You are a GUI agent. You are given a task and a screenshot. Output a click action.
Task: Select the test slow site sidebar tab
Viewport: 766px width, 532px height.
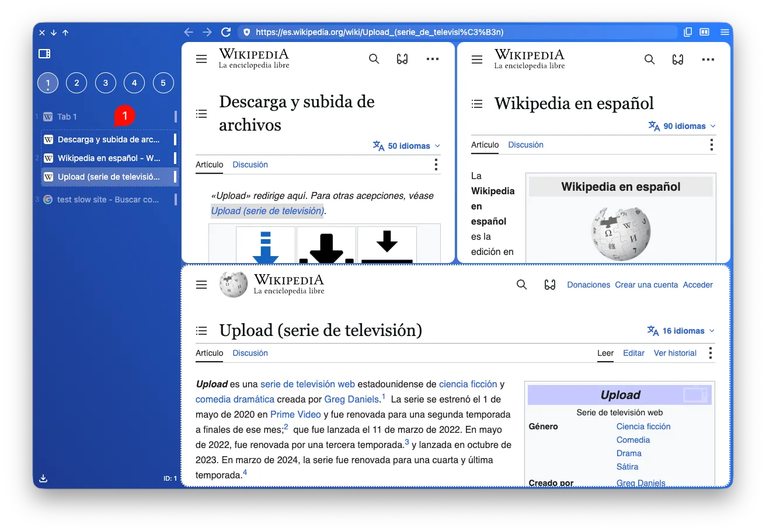[109, 199]
